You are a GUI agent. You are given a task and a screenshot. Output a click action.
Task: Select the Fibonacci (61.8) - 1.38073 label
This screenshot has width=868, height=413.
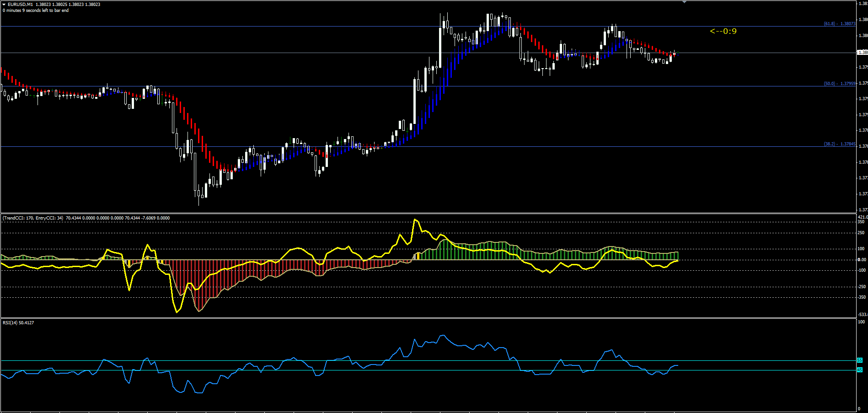click(x=839, y=23)
